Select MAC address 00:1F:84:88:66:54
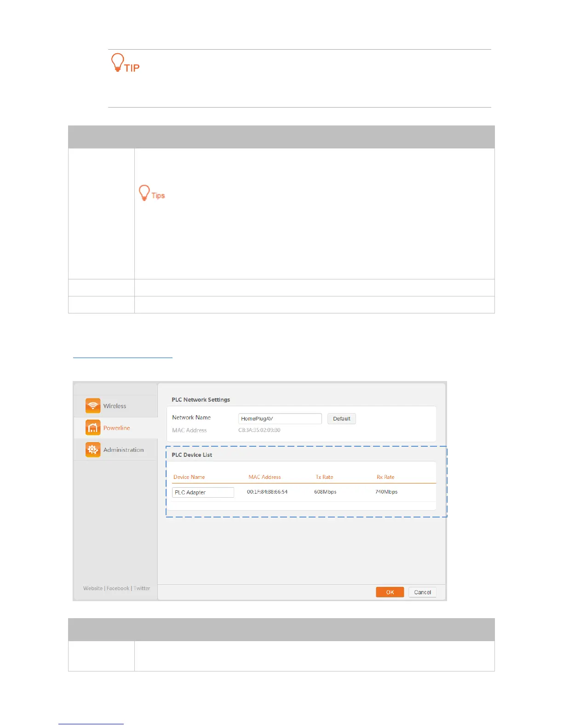Viewport: 563px width, 728px height. click(x=267, y=492)
